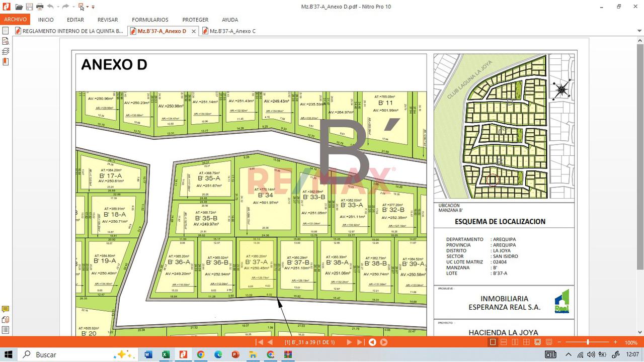Open the Layers panel in left sidebar
644x362 pixels.
(6, 51)
